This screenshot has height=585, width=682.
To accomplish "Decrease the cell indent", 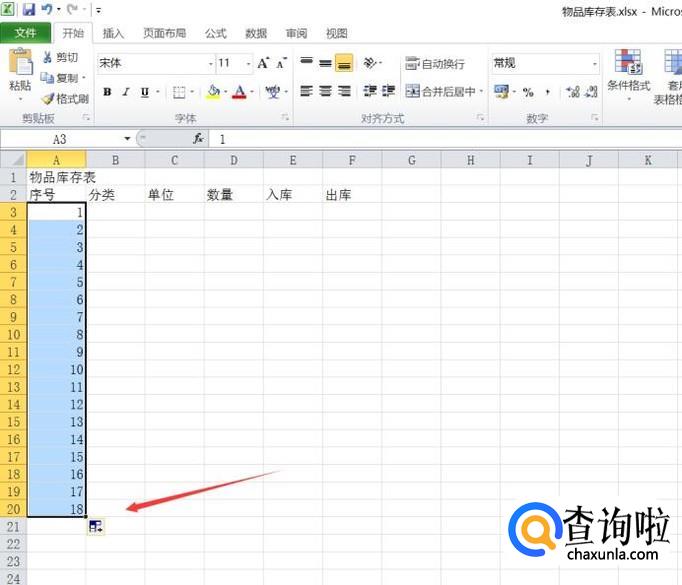I will point(370,91).
